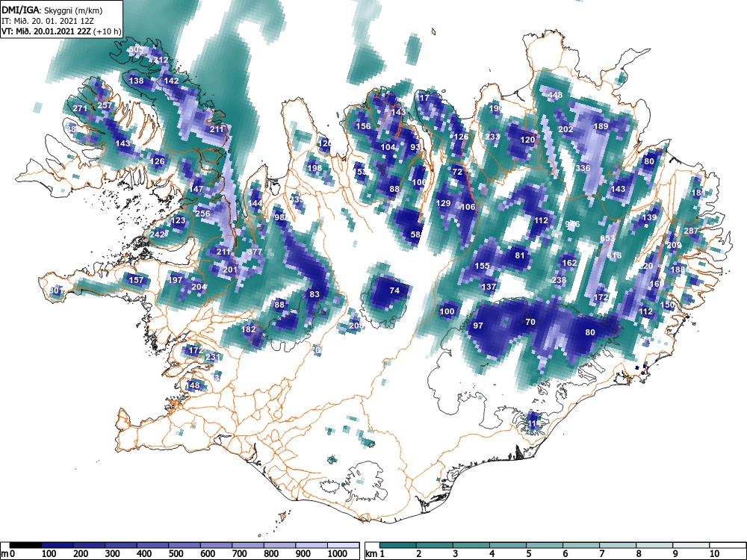Select the map value 144

click(255, 203)
